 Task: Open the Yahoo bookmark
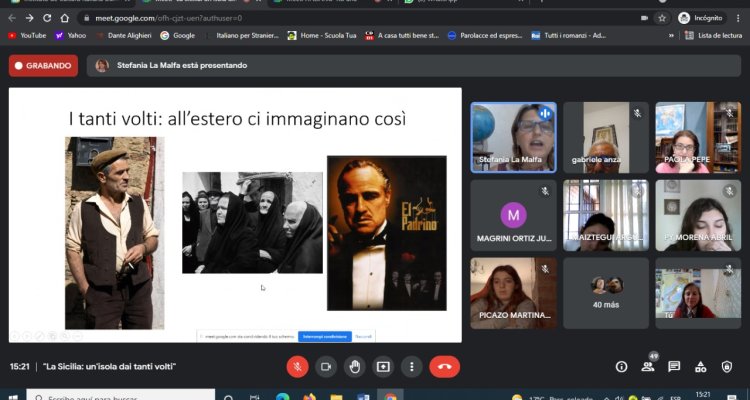[x=71, y=35]
